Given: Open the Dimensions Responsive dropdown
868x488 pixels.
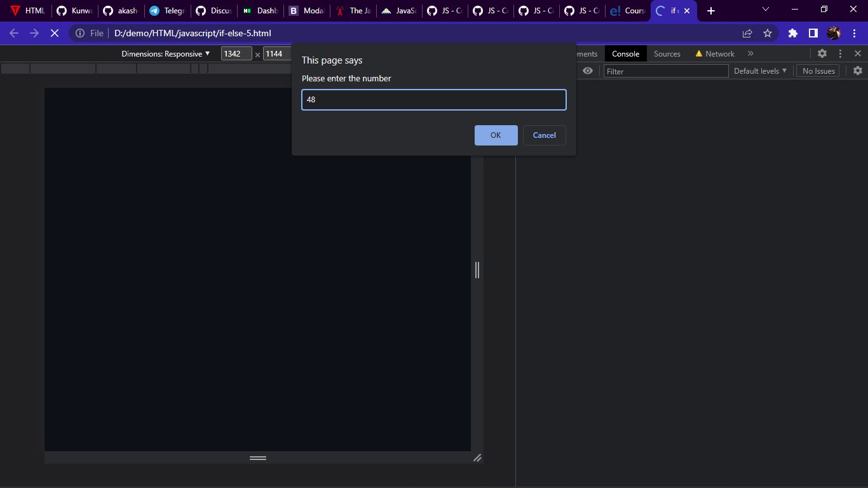Looking at the screenshot, I should coord(166,53).
